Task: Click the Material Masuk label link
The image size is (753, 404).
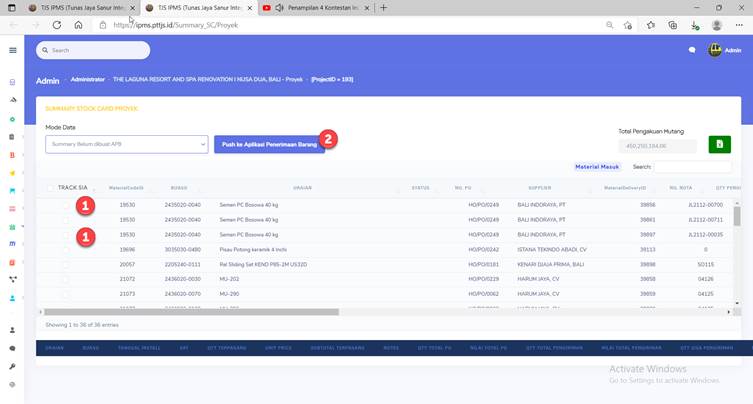Action: pyautogui.click(x=598, y=167)
